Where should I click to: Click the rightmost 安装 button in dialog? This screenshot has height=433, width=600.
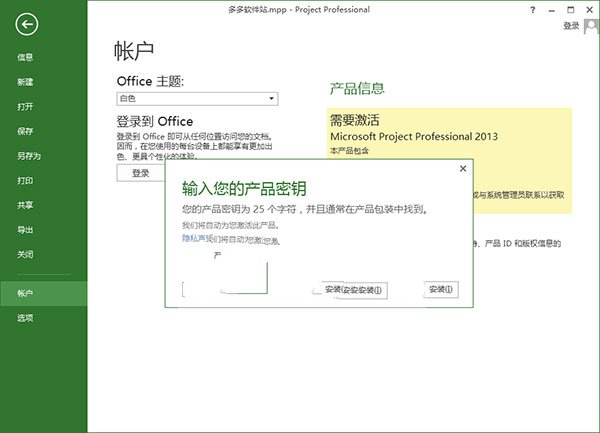coord(441,289)
